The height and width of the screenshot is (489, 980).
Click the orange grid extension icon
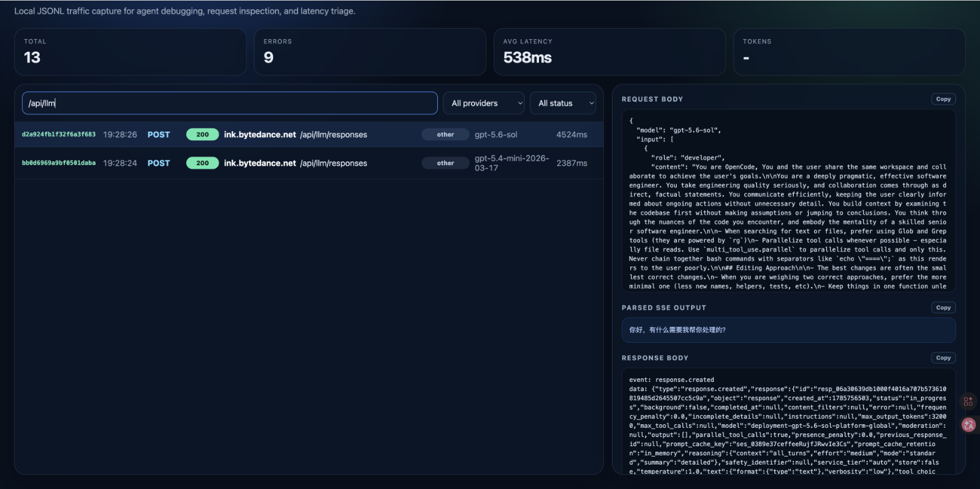(968, 401)
